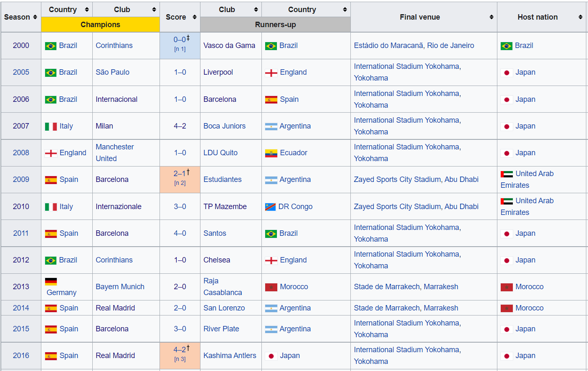This screenshot has height=371, width=588.
Task: Open the 2013 Stade de Marrakech link
Action: click(x=387, y=287)
